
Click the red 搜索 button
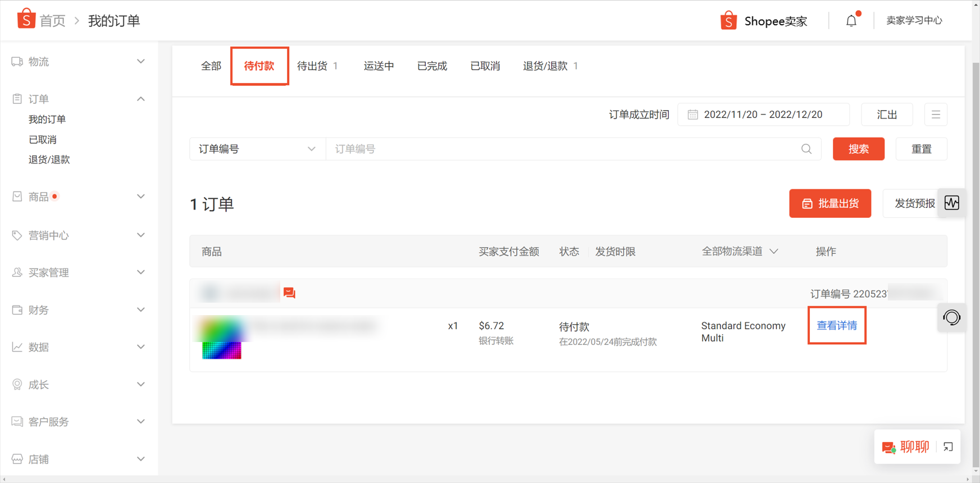tap(858, 149)
